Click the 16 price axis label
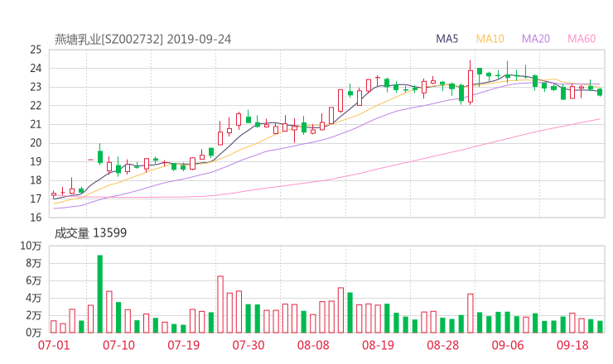 (36, 218)
